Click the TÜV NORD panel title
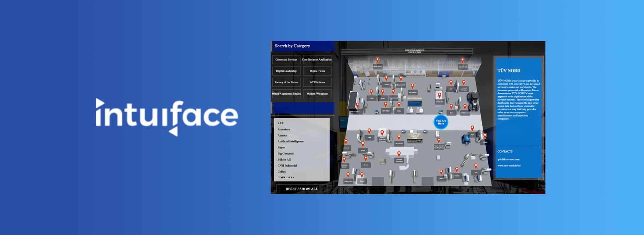Screen dimensions: 644x235 click(509, 70)
